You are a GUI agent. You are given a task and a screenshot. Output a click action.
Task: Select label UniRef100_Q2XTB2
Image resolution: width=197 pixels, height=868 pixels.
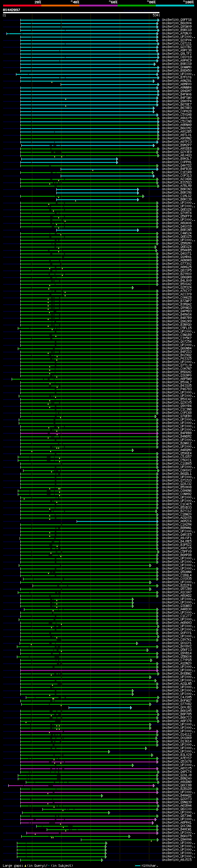tap(177, 47)
